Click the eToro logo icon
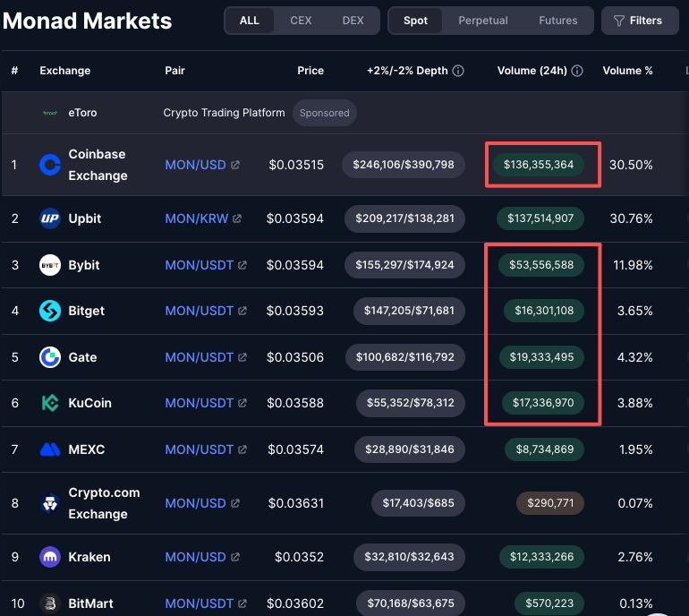689x616 pixels. pos(50,113)
